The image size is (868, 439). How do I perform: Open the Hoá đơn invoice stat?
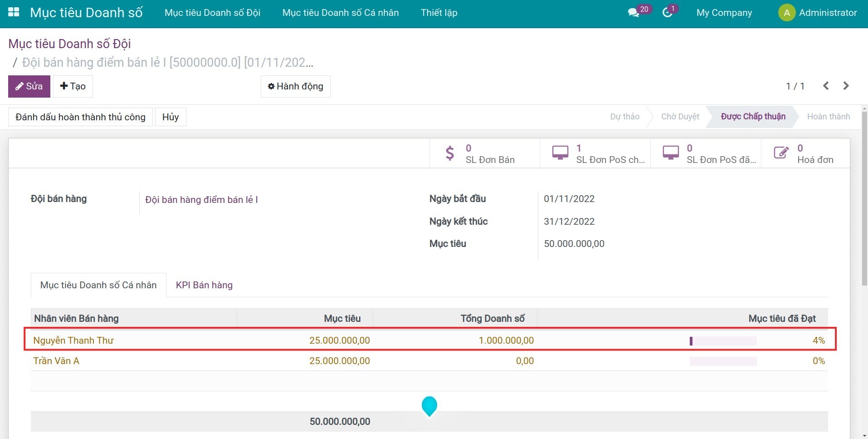(805, 153)
